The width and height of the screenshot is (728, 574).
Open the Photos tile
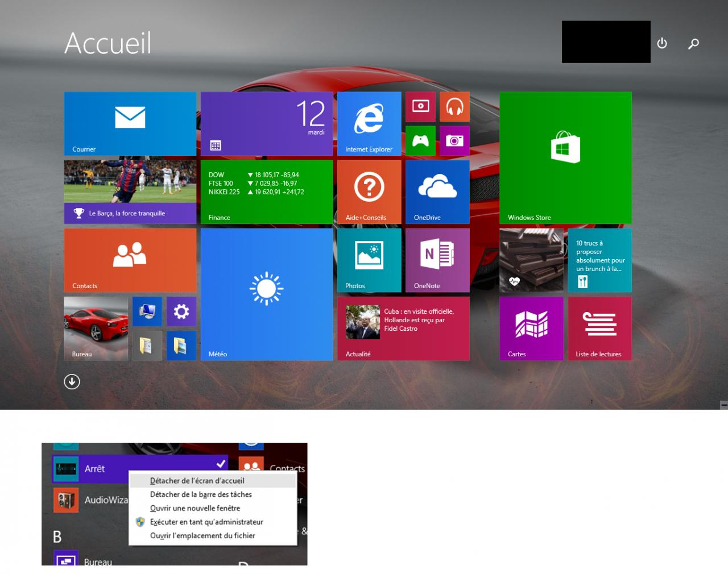click(x=369, y=260)
